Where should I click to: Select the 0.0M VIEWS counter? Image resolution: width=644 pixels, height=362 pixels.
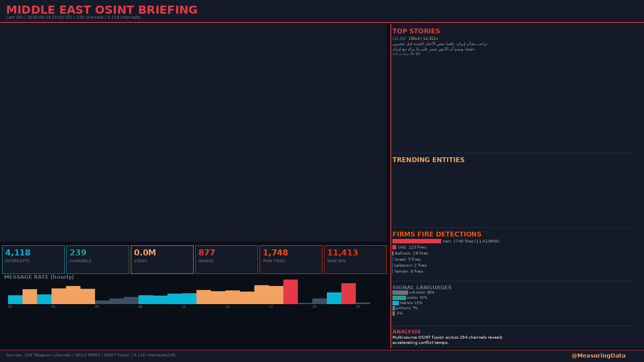[162, 259]
